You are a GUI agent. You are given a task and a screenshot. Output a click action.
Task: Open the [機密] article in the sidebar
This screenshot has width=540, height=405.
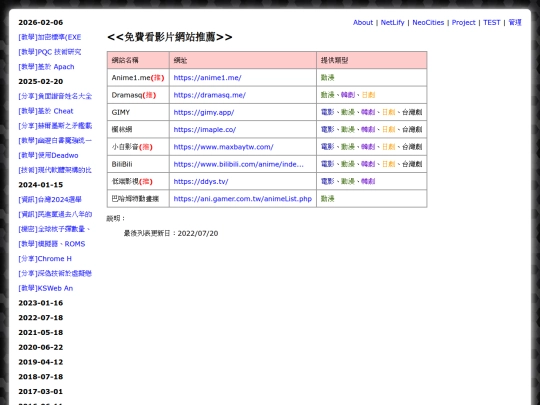(x=54, y=229)
